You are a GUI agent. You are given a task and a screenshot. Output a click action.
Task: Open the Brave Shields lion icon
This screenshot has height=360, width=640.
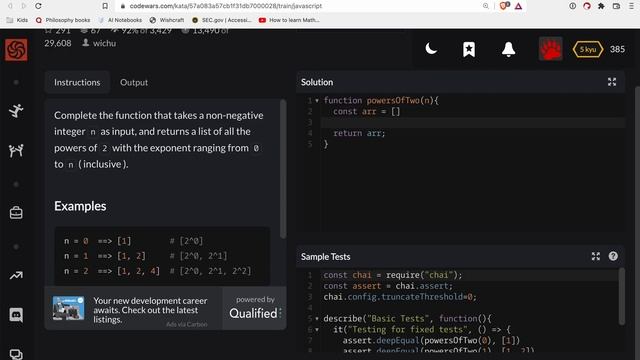tap(504, 6)
